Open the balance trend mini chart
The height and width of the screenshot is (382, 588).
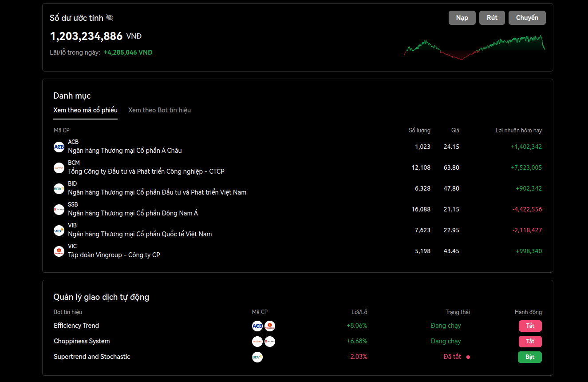click(474, 47)
